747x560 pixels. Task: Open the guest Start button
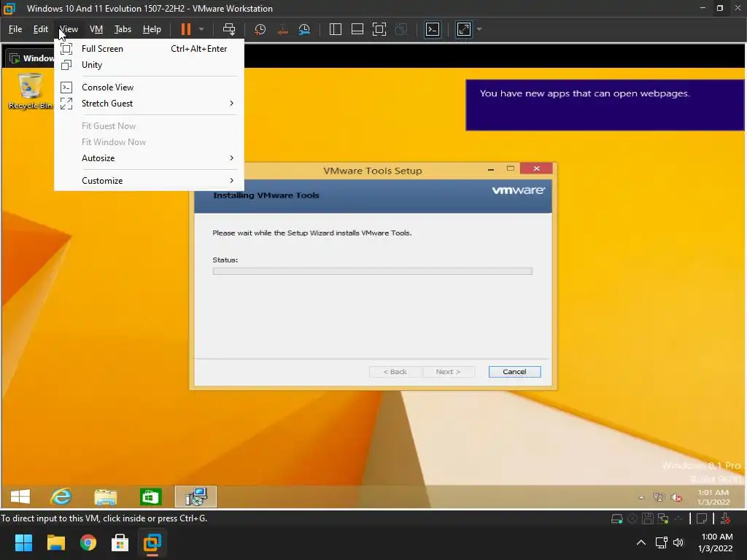20,497
